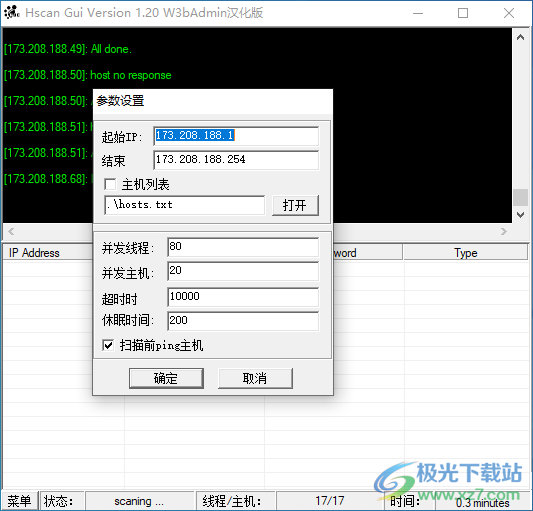Click the IP Address column header

click(48, 253)
